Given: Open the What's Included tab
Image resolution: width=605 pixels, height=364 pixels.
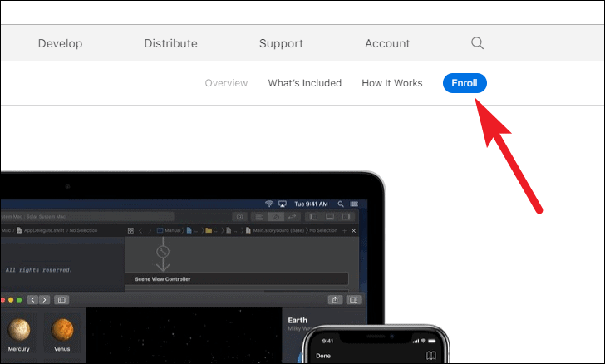Looking at the screenshot, I should point(305,83).
